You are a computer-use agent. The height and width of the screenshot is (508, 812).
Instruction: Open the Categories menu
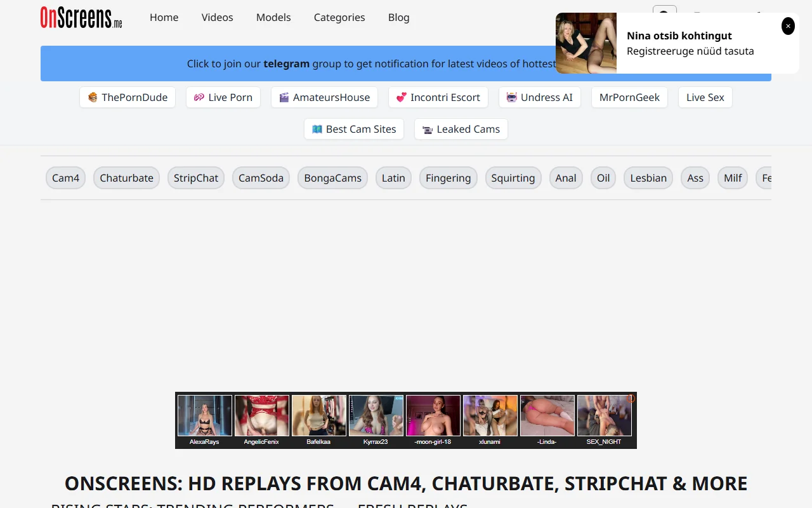[x=339, y=17]
